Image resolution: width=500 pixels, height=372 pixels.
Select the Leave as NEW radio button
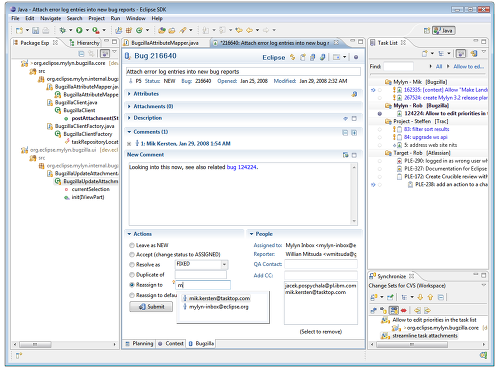pos(132,245)
